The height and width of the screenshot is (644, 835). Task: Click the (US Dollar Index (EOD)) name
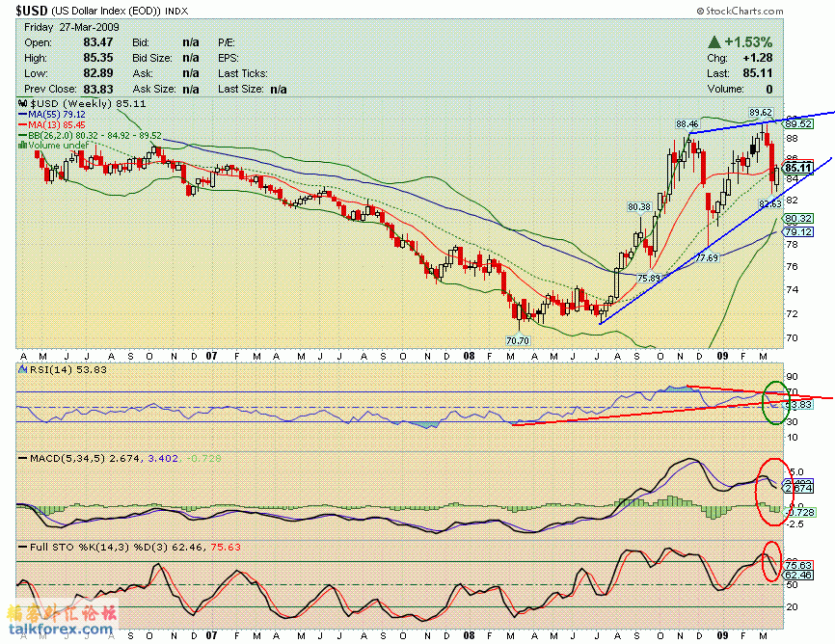(x=106, y=11)
